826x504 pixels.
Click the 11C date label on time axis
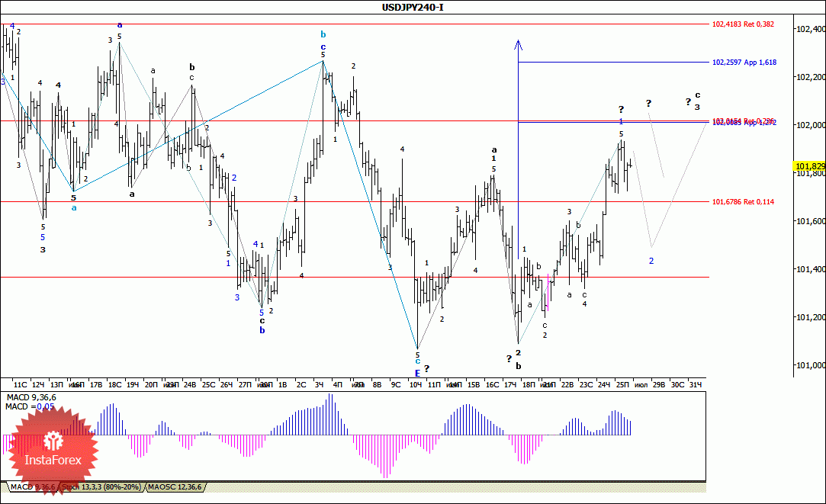click(x=20, y=385)
